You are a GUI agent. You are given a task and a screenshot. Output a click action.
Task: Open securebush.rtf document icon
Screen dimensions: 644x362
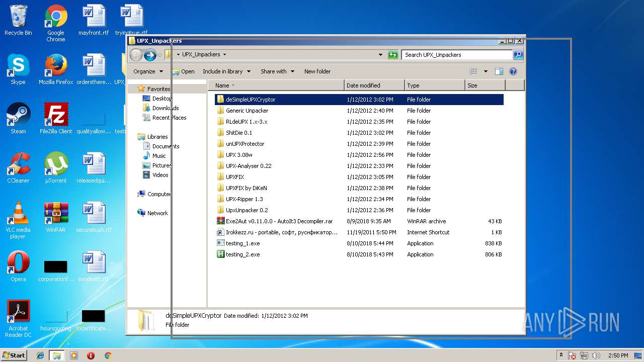[x=94, y=217]
